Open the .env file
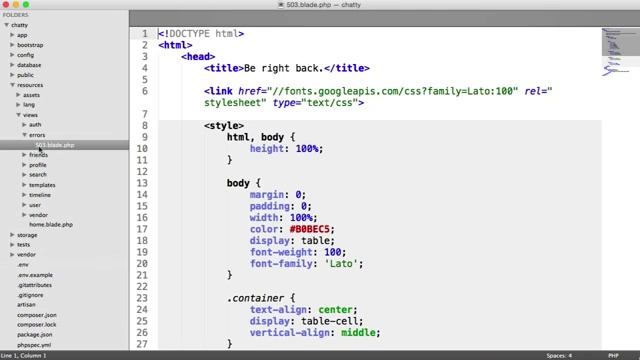Screen dimensions: 640x360 (23, 264)
